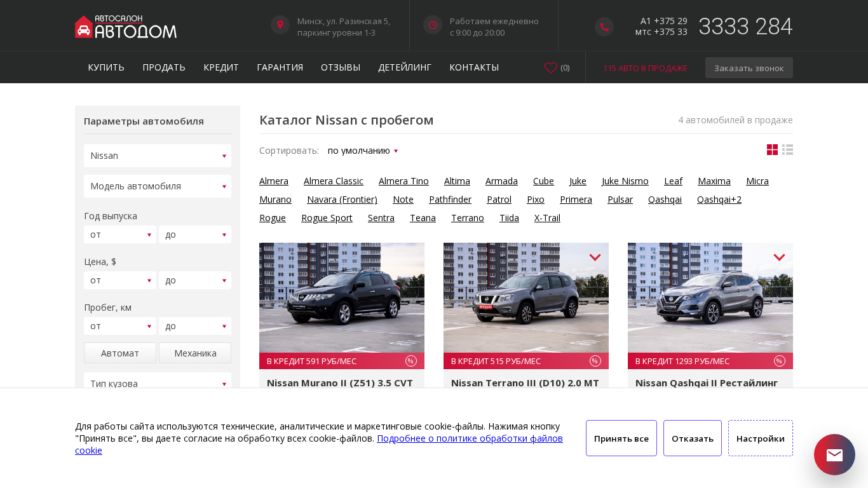This screenshot has height=488, width=868.
Task: Open the Гарантия menu
Action: [x=280, y=67]
